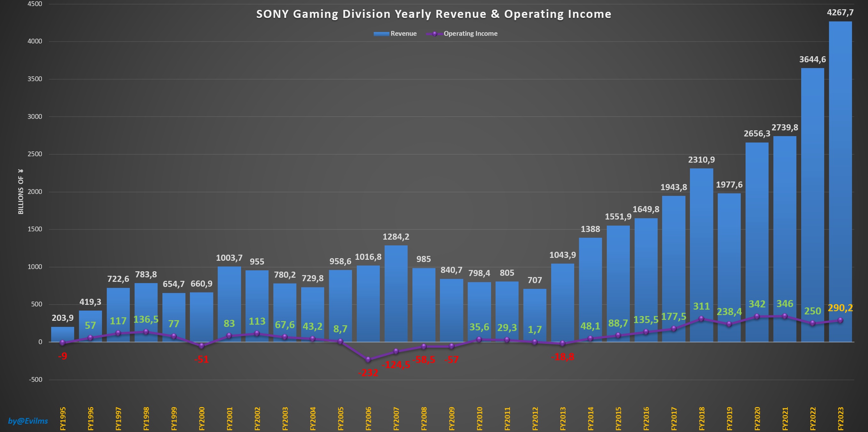Viewport: 868px width, 432px height.
Task: Click the revenue label 783,8
Action: click(x=146, y=275)
